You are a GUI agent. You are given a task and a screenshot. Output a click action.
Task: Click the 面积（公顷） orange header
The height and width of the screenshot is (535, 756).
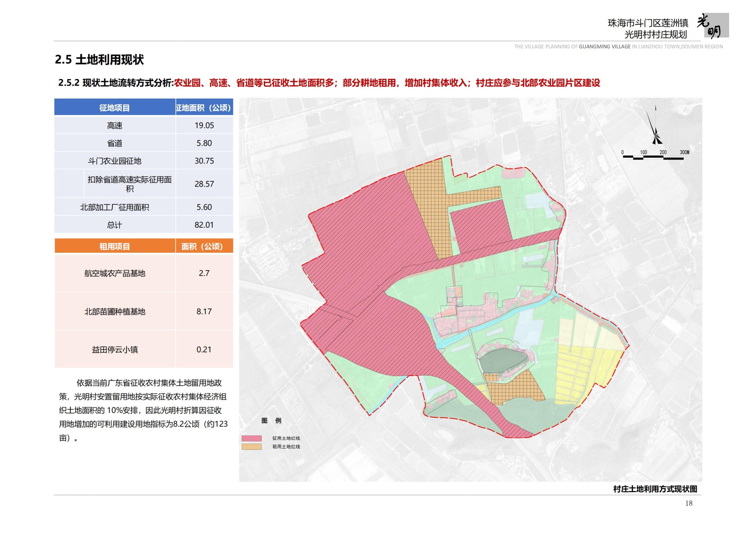pos(204,246)
